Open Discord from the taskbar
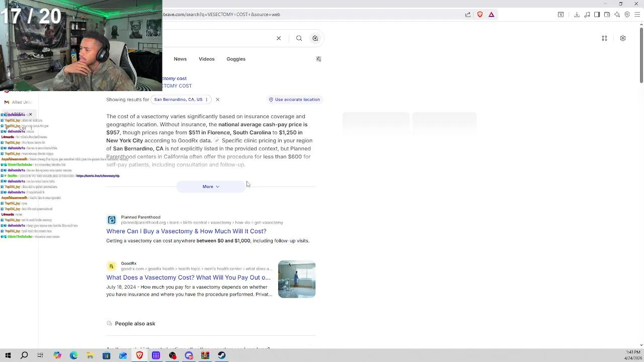 (189, 355)
